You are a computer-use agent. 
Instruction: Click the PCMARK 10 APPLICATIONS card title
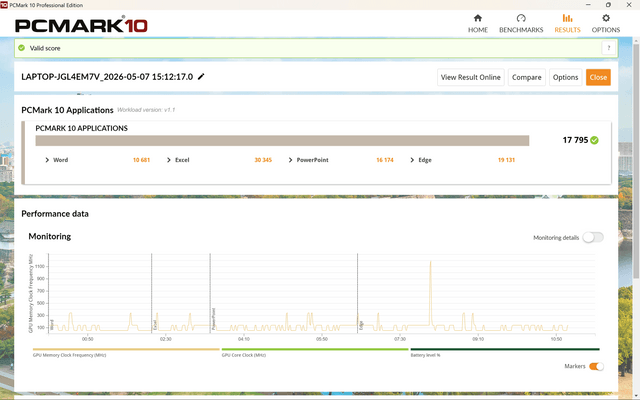81,128
